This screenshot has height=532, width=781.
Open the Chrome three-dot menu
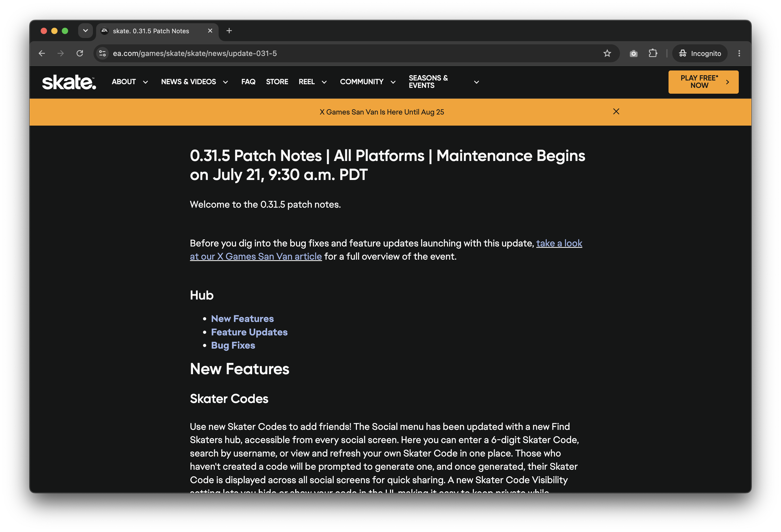point(739,53)
